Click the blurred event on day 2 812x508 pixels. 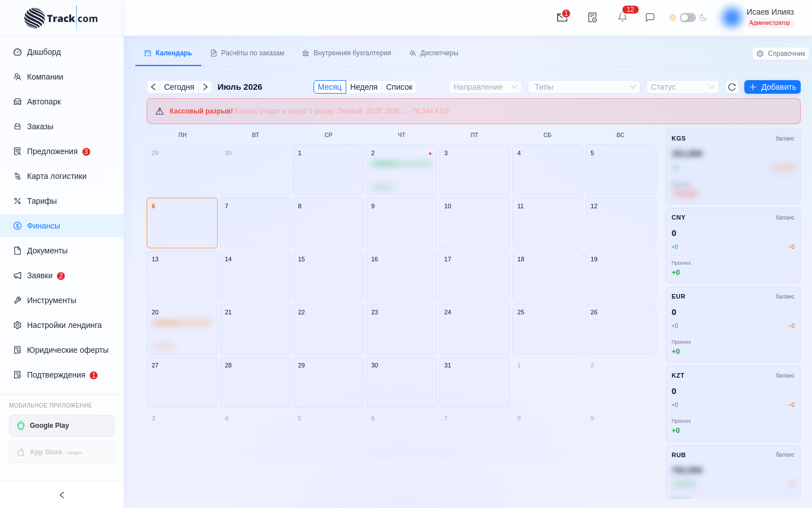[x=401, y=164]
